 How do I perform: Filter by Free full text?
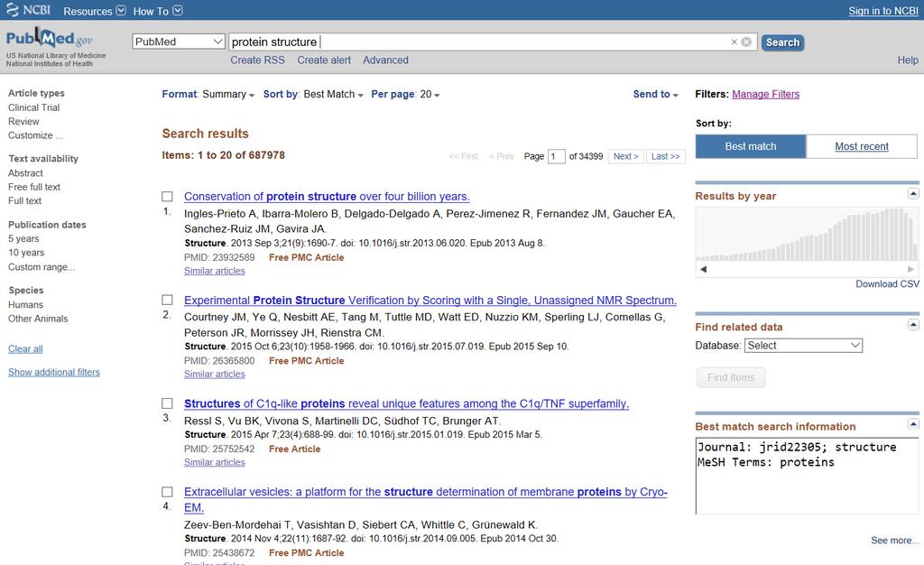tap(34, 187)
